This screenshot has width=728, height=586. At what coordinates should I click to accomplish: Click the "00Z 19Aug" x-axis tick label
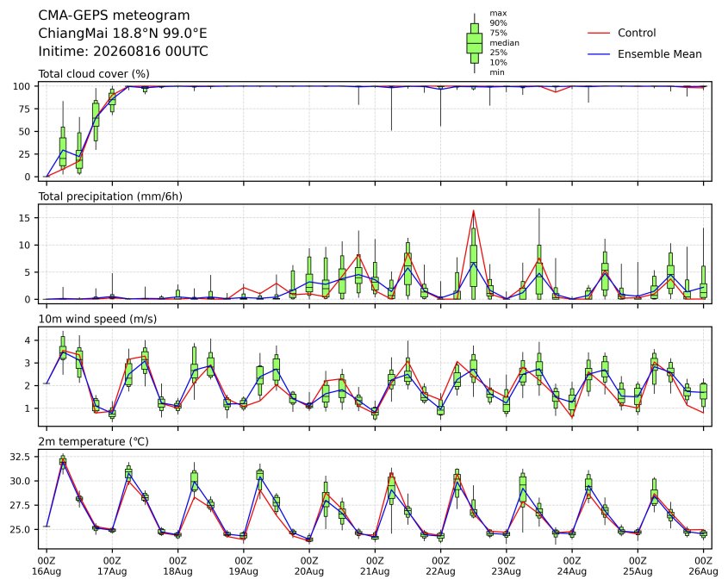tap(243, 566)
